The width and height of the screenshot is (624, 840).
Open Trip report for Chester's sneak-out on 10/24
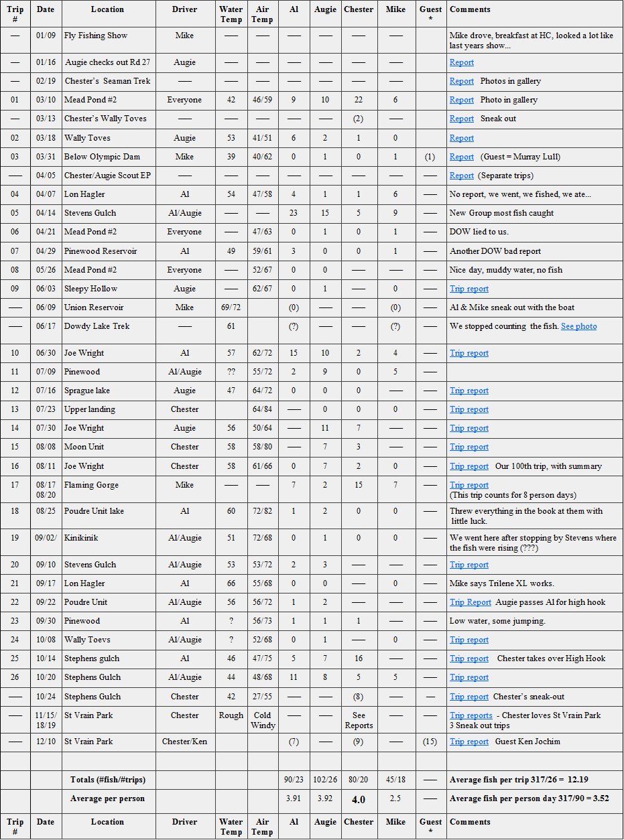pyautogui.click(x=469, y=697)
